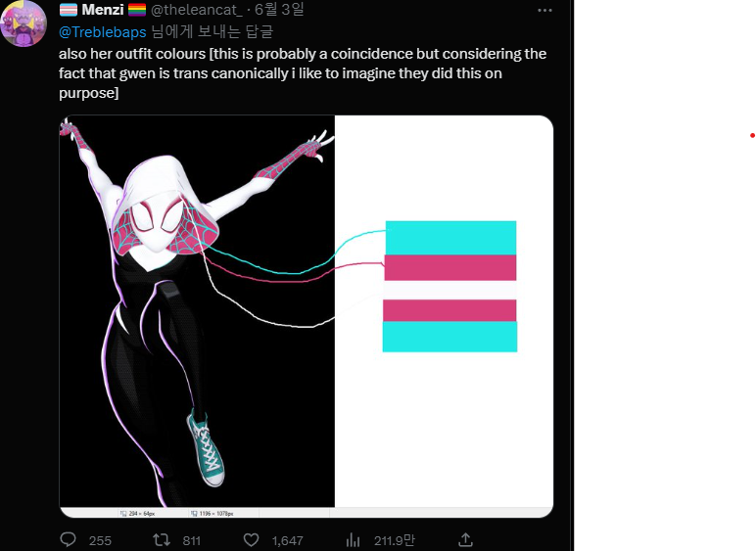The width and height of the screenshot is (756, 551).
Task: Open Menzi's profile avatar picture
Action: click(x=24, y=23)
